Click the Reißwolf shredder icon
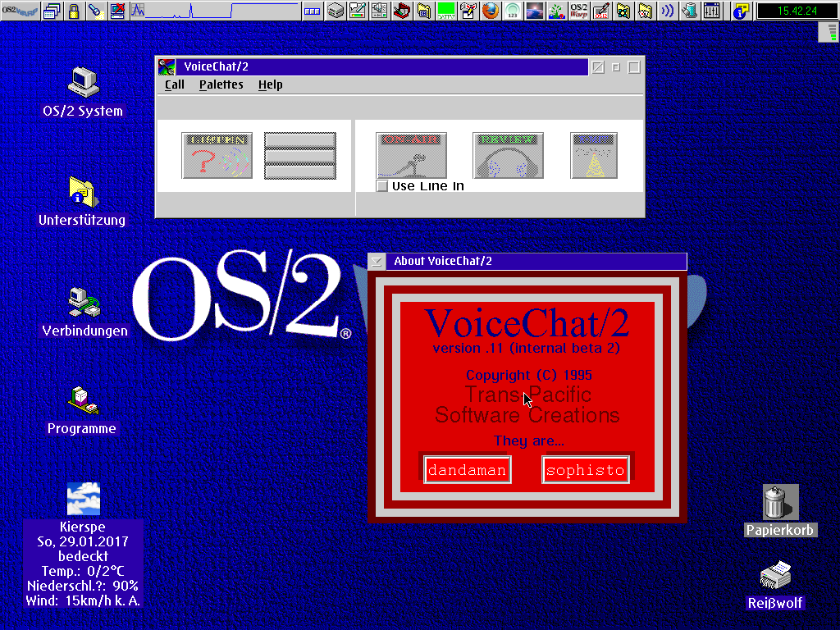 pos(775,575)
